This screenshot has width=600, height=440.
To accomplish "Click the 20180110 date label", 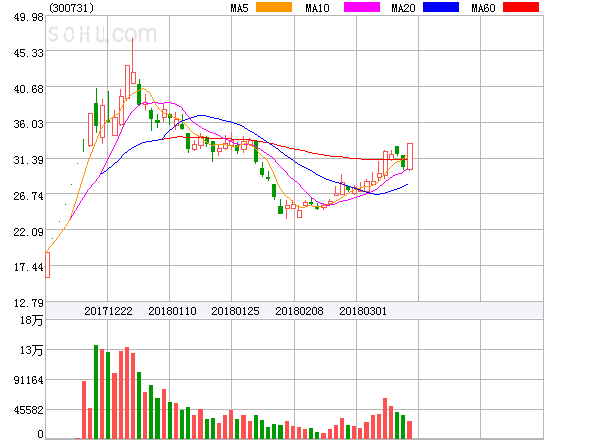I will point(172,311).
